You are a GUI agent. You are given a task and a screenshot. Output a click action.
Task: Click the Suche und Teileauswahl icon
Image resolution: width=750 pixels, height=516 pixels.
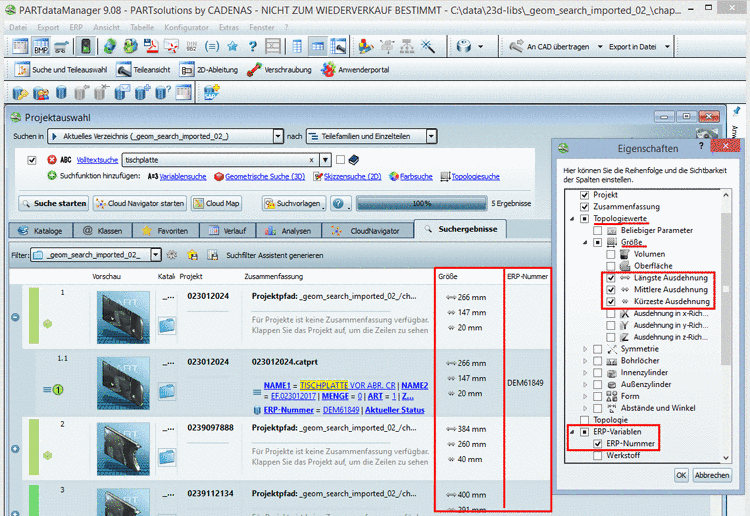tap(22, 70)
